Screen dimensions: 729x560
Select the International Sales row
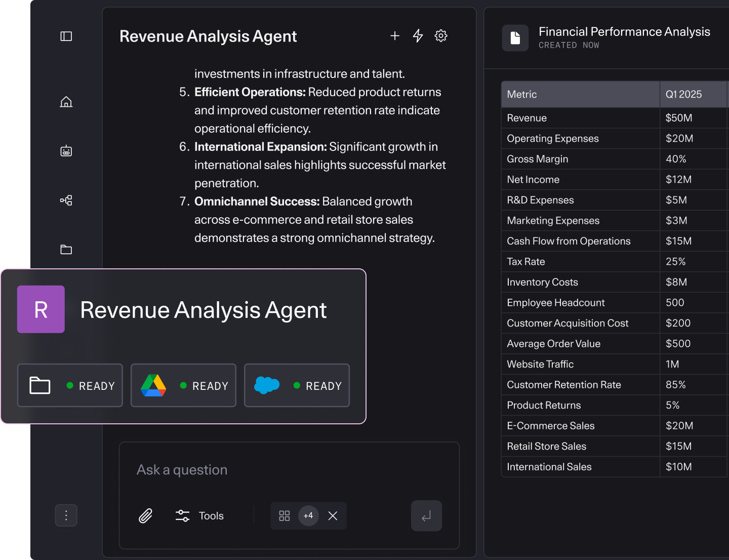[615, 467]
